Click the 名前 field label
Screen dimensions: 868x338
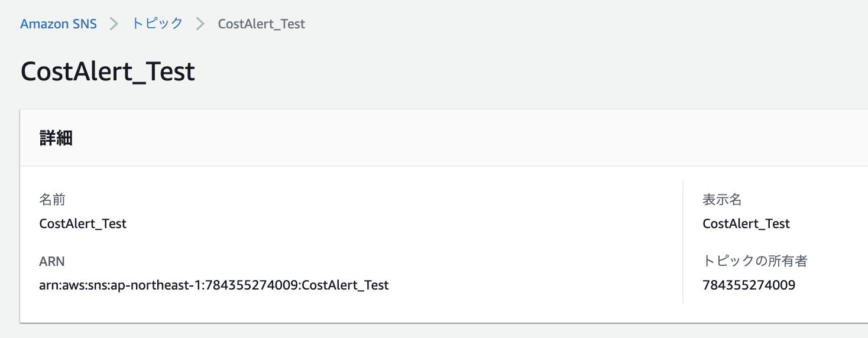[x=52, y=200]
